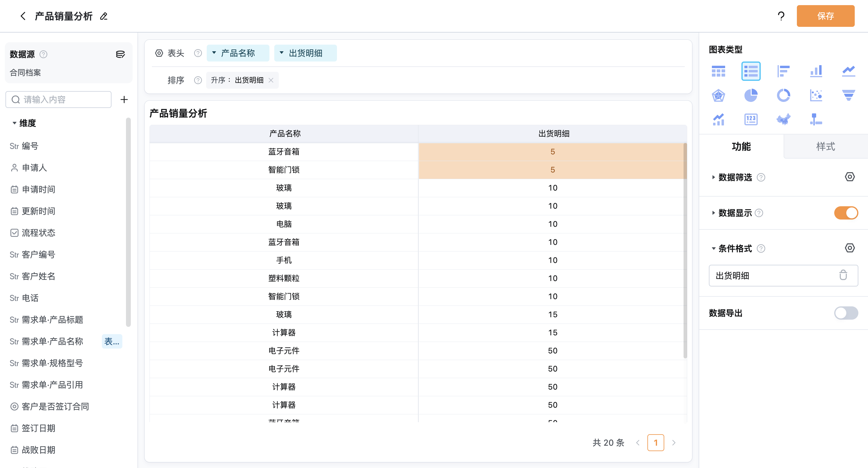The image size is (868, 468).
Task: Click the 出货明细 column header in table
Action: (553, 134)
